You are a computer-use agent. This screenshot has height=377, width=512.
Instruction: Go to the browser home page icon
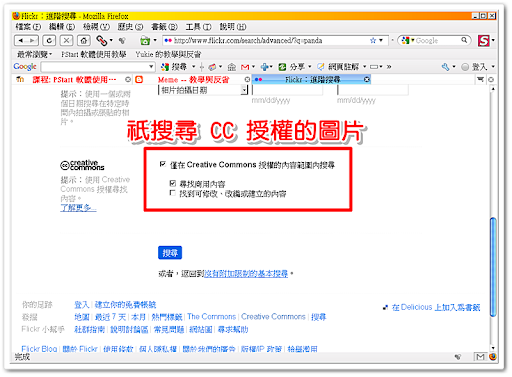(84, 41)
